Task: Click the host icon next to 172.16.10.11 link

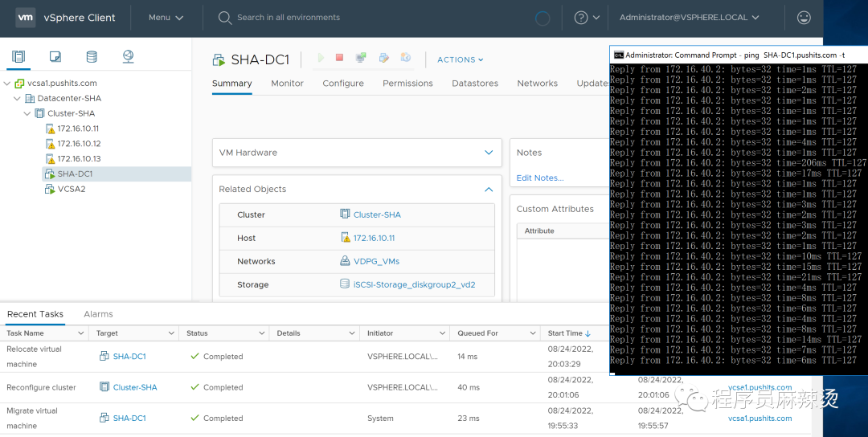Action: (x=346, y=238)
